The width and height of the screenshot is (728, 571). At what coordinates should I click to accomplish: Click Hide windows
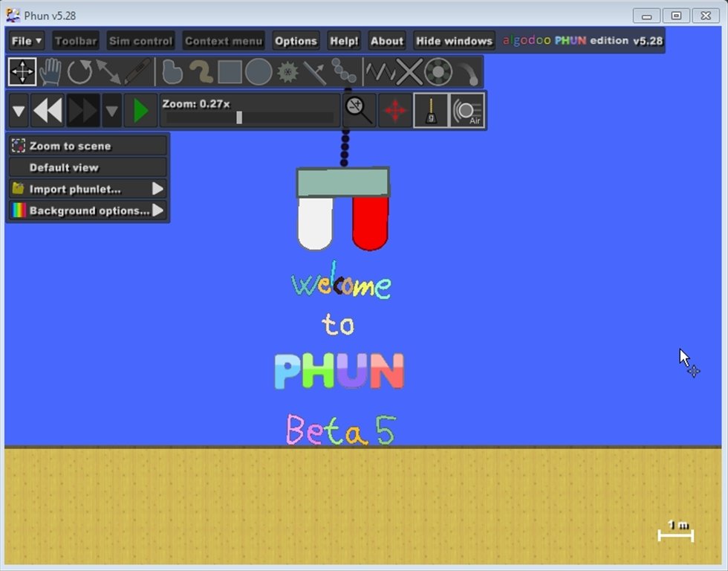click(454, 41)
